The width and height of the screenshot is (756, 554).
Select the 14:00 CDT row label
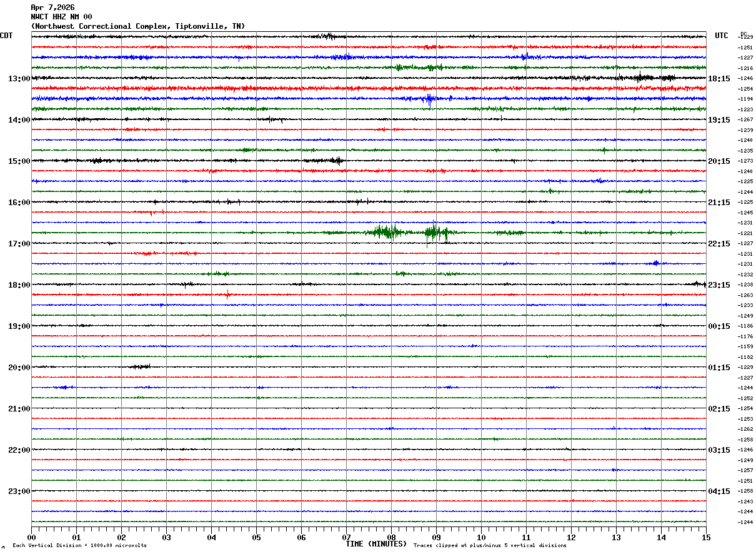pos(19,120)
